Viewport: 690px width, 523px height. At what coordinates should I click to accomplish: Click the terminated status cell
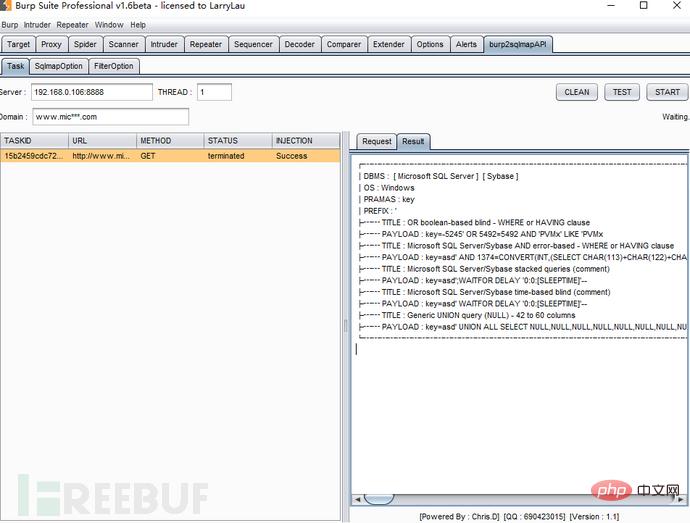coord(238,156)
